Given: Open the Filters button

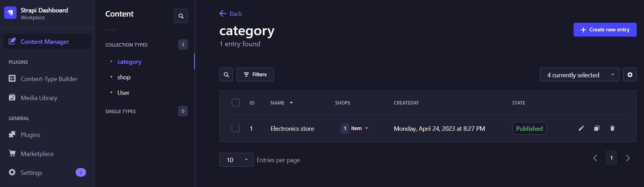Looking at the screenshot, I should (255, 75).
